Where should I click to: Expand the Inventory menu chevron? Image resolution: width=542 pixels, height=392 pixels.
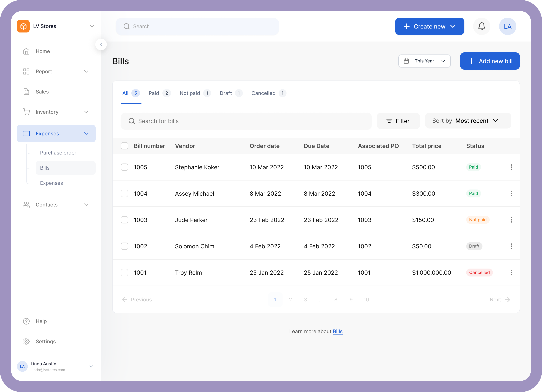coord(86,112)
